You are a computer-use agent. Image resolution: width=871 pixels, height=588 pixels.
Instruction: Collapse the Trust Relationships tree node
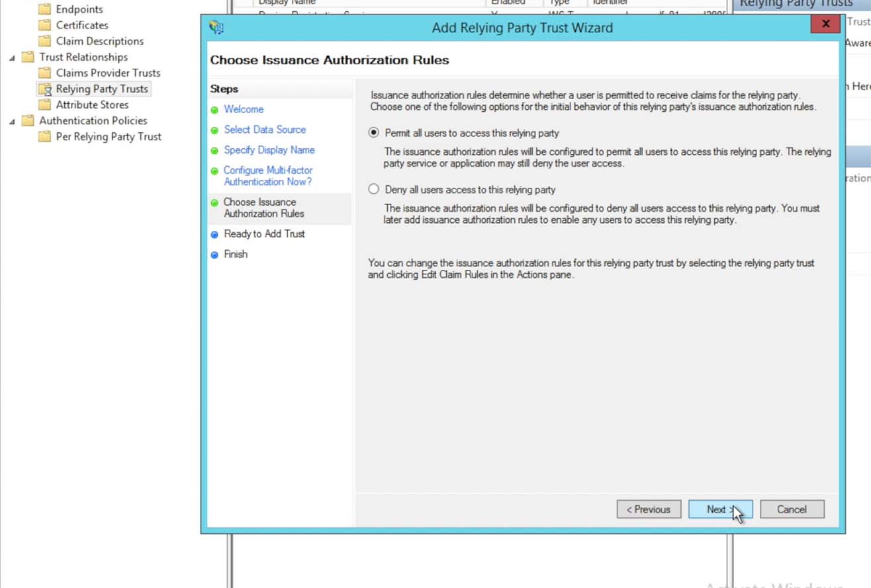point(12,58)
